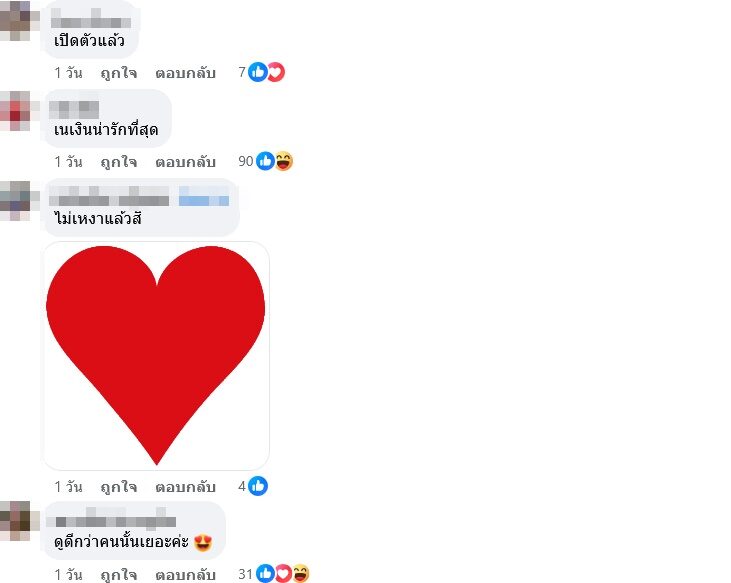Viewport: 731px width, 583px height.
Task: Click the blue tagged name in 'ไม่เหงาแล้วสิ' comment
Action: [x=204, y=196]
